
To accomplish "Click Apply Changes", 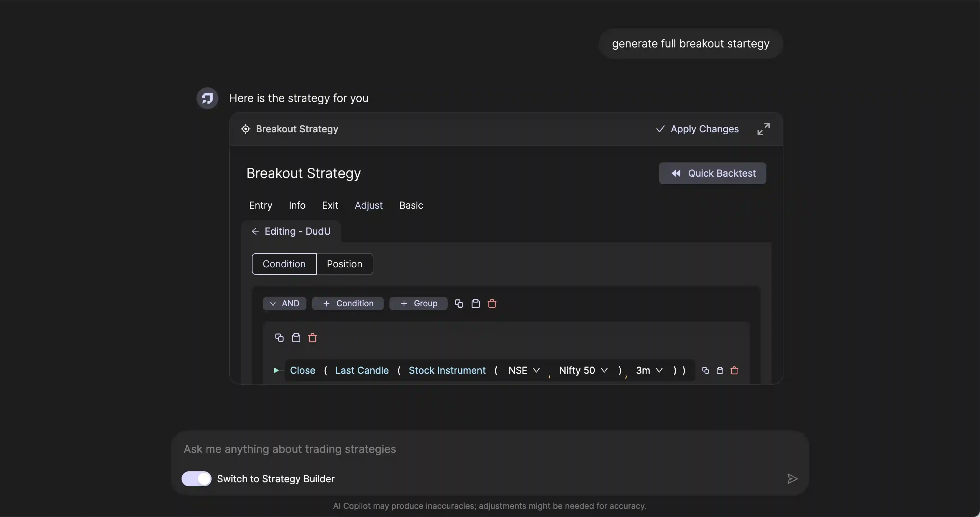I will (x=697, y=129).
